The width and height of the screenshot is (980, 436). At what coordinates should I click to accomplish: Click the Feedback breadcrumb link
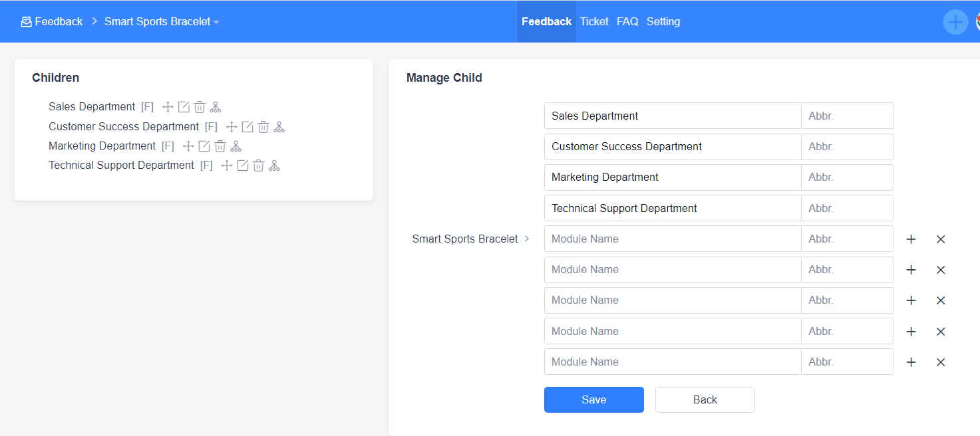point(52,22)
